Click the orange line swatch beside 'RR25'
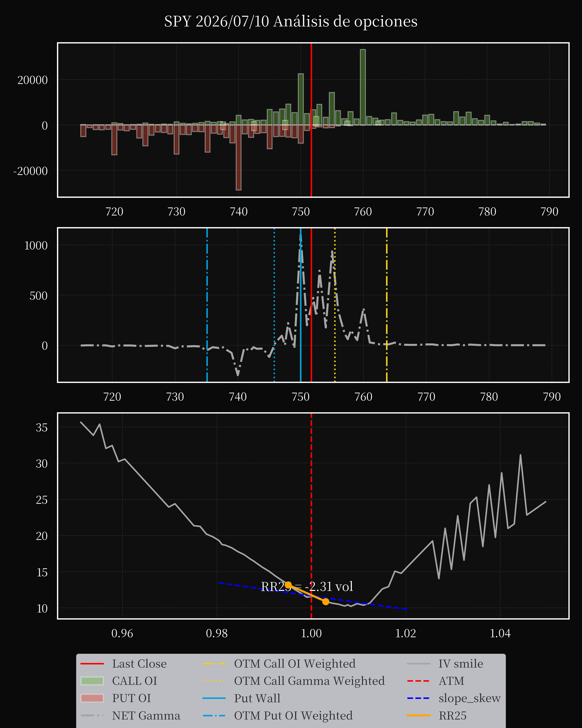Image resolution: width=582 pixels, height=728 pixels. tap(419, 716)
